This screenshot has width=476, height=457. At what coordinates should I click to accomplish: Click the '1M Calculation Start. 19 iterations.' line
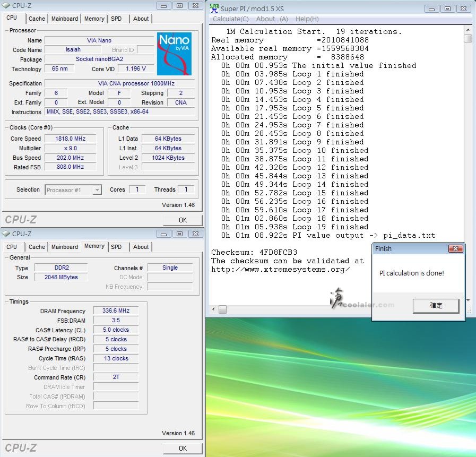pyautogui.click(x=314, y=31)
